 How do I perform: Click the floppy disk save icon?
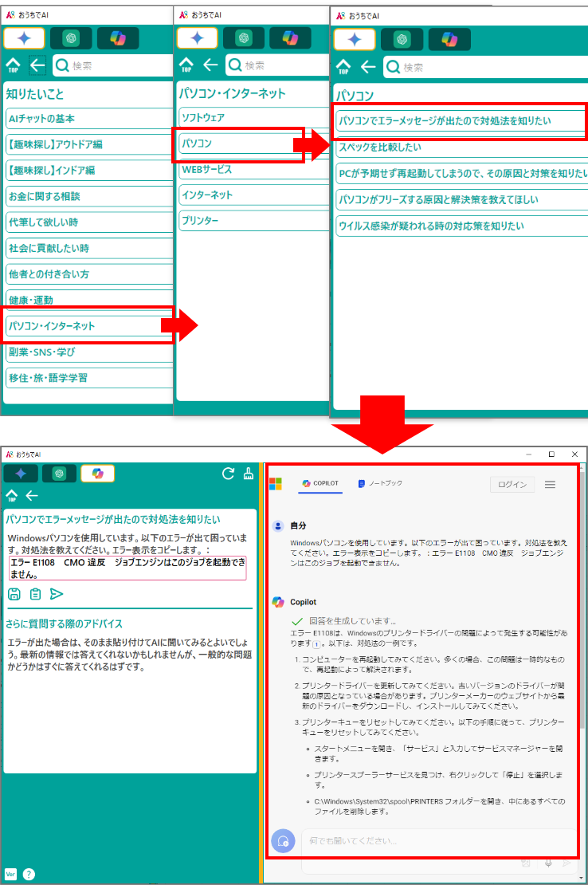(14, 593)
